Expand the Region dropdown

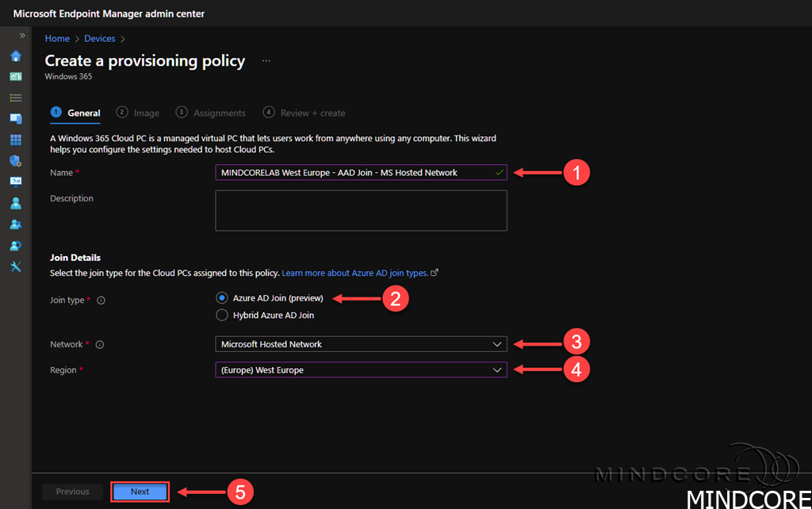pos(361,369)
